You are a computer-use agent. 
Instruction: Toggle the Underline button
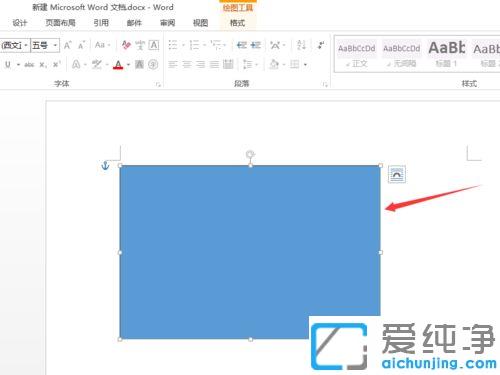pyautogui.click(x=8, y=64)
